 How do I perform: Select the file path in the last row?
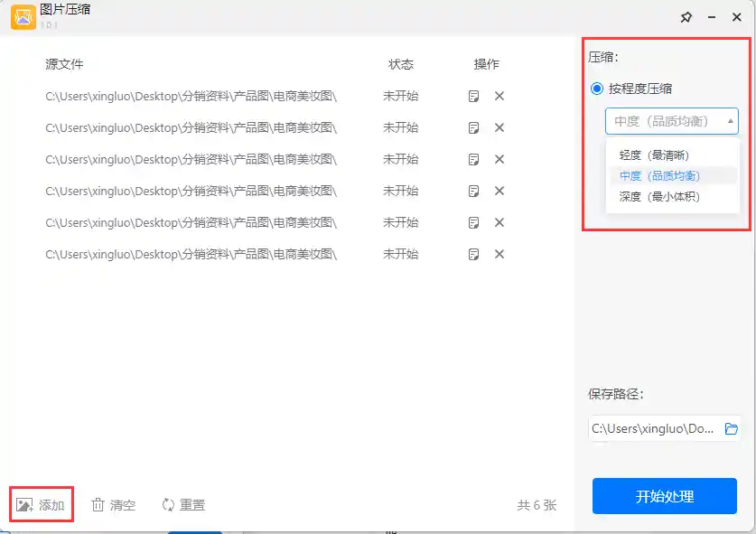tap(191, 254)
